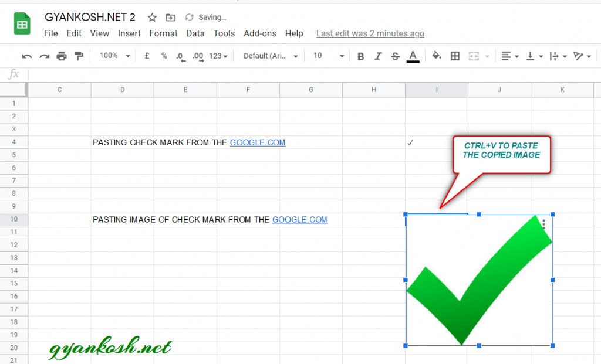
Task: Click the Merge cells icon
Action: (474, 56)
